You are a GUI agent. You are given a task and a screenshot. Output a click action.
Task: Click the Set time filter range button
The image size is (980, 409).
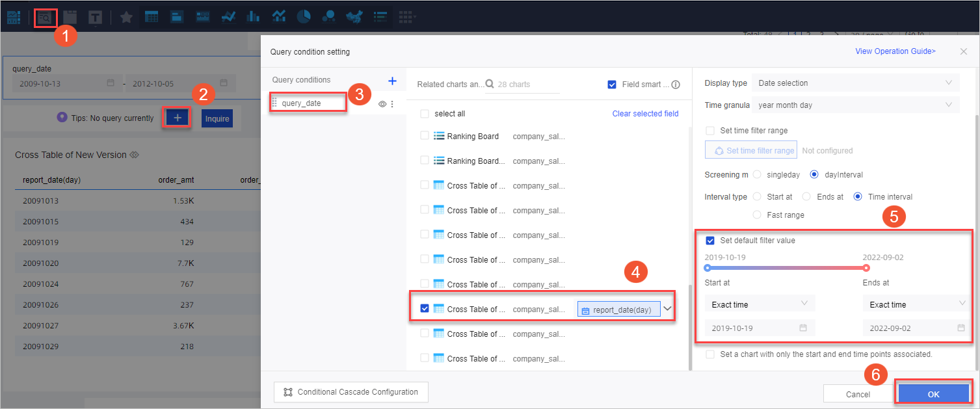[750, 150]
